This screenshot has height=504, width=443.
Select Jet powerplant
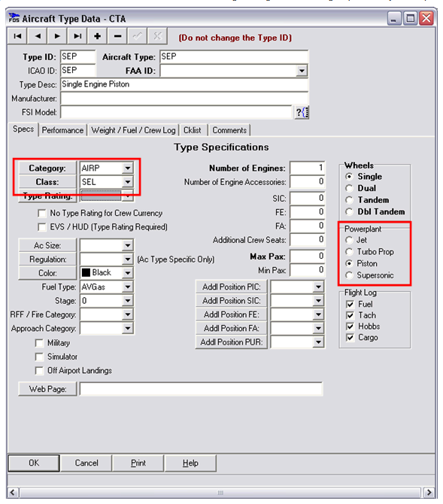[x=349, y=240]
